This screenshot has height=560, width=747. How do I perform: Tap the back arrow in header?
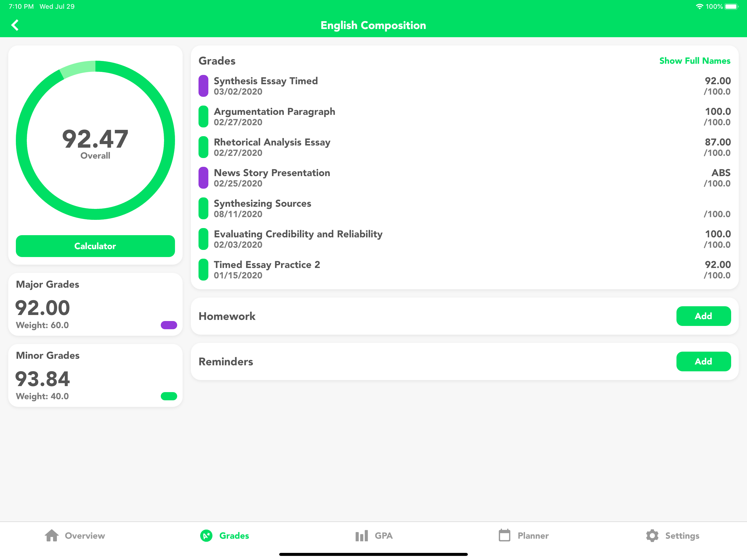coord(15,25)
